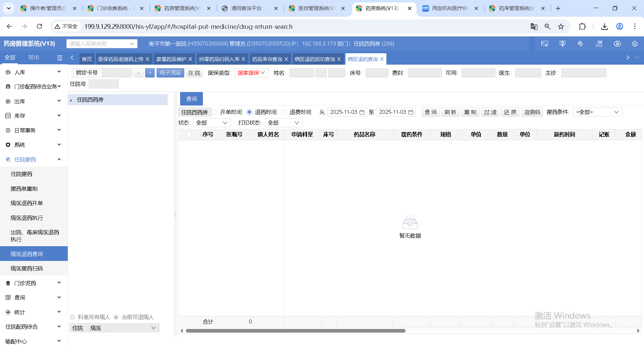Click the eye-shaped icon in the blue header
Screen dimensions: 644x345
617,44
